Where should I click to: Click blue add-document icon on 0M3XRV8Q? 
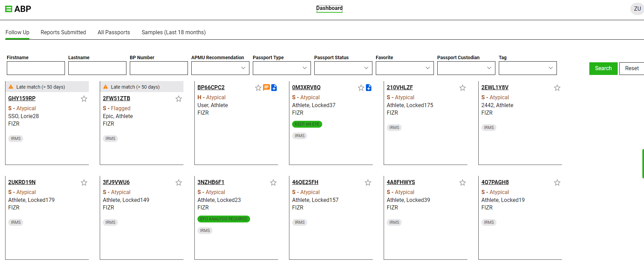[x=369, y=88]
